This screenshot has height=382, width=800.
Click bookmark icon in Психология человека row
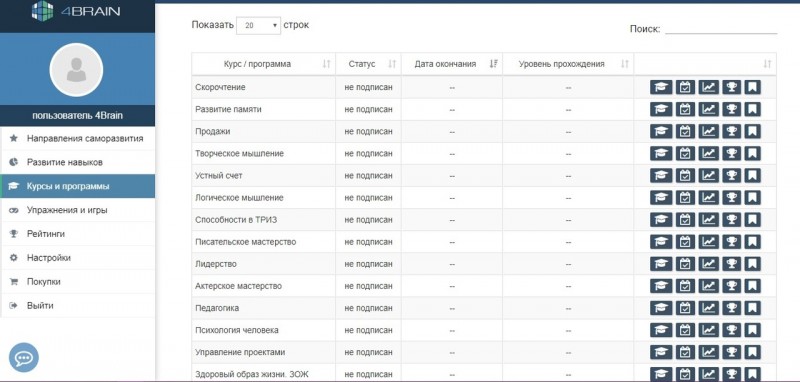tap(752, 330)
